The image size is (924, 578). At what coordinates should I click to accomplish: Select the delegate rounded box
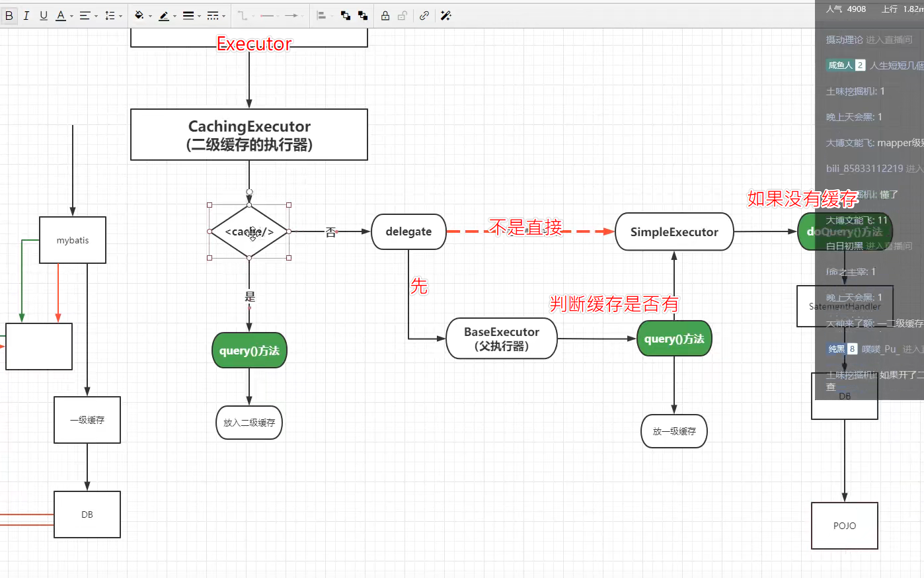[x=408, y=231]
